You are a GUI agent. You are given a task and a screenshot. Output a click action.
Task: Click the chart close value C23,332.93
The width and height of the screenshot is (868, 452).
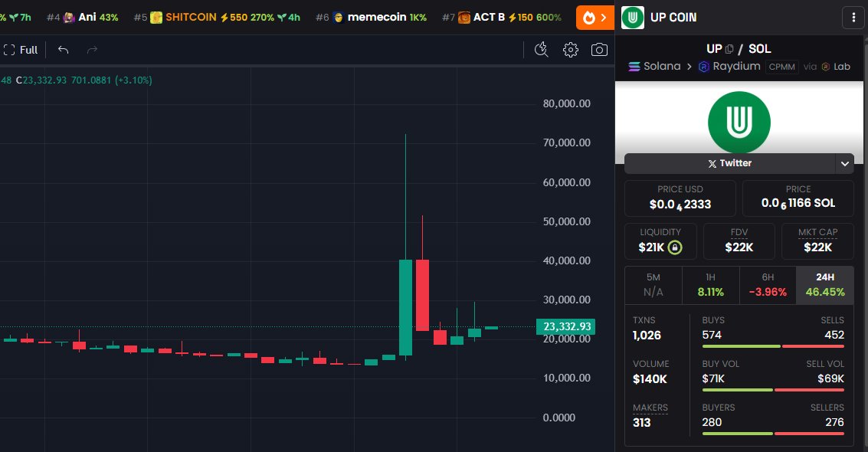(41, 80)
